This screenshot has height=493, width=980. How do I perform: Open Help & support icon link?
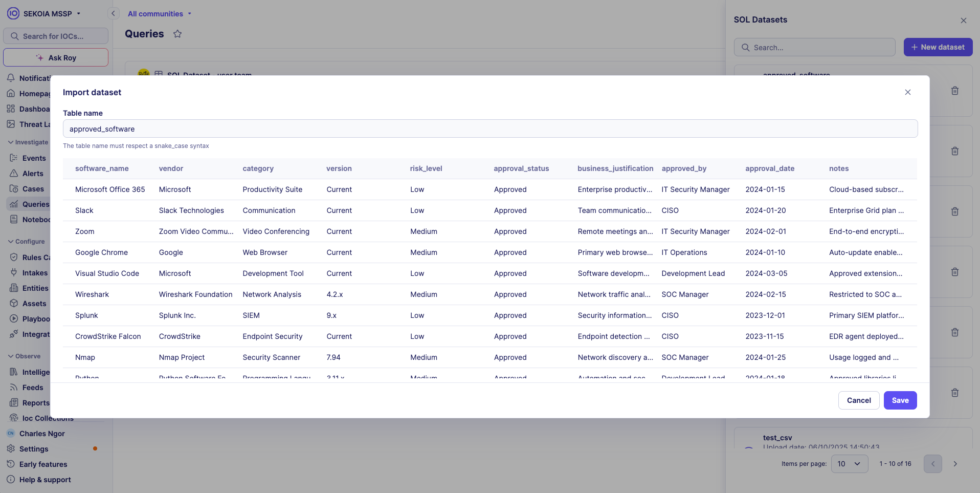[11, 480]
